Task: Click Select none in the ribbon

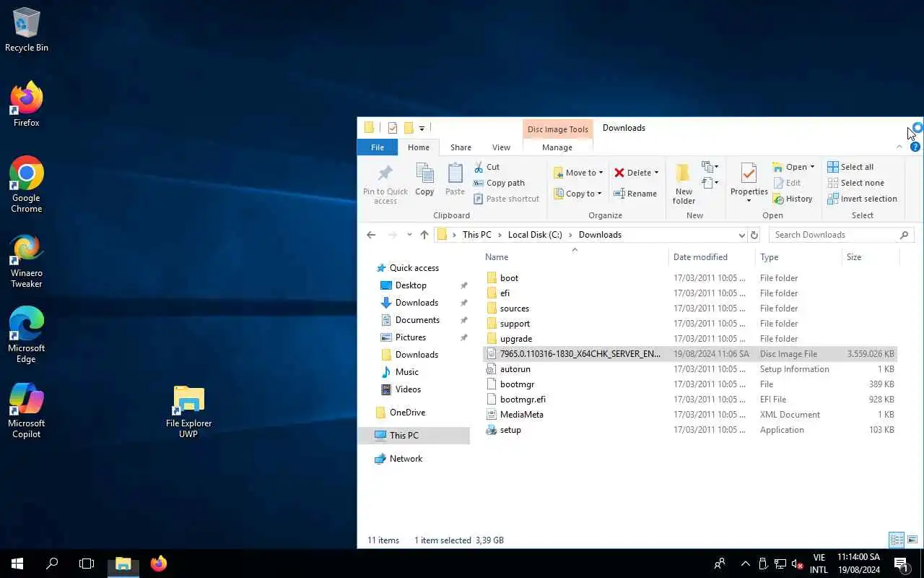Action: [856, 183]
